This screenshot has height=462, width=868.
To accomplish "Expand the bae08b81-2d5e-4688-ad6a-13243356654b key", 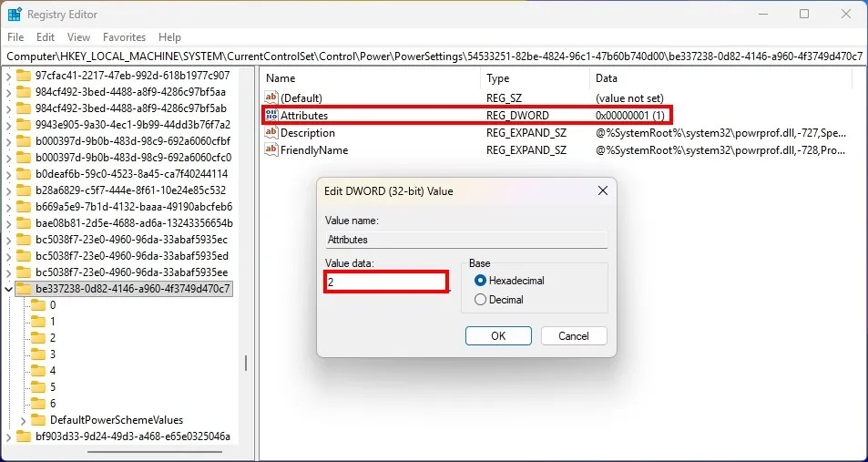I will (x=8, y=223).
